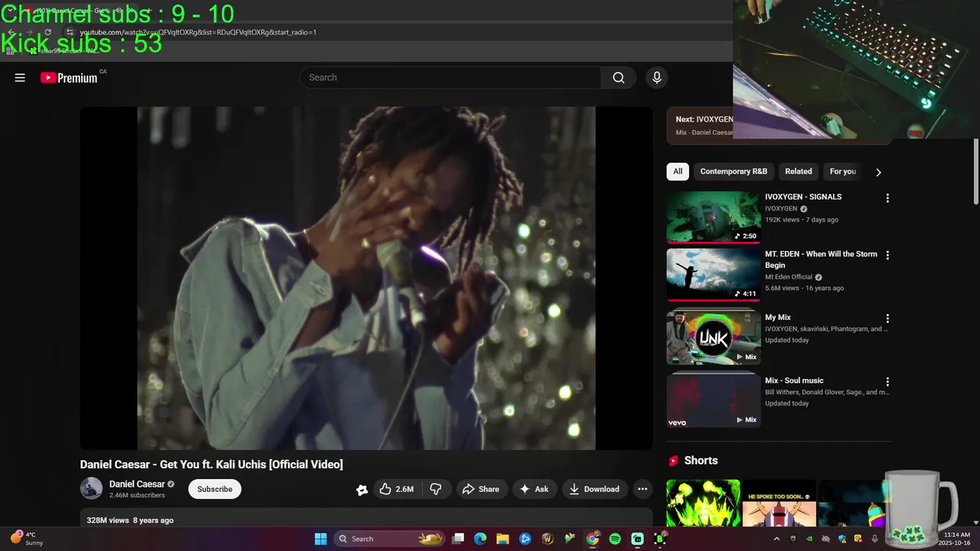This screenshot has height=551, width=980.
Task: Select the Related filter chip
Action: coord(799,171)
